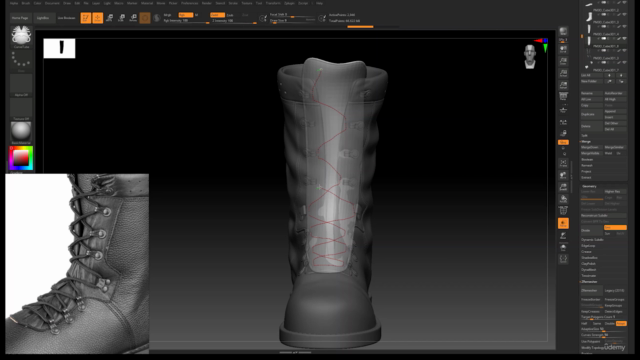This screenshot has height=360, width=640.
Task: Toggle the Adapt option in ZRemesher
Action: tap(621, 323)
